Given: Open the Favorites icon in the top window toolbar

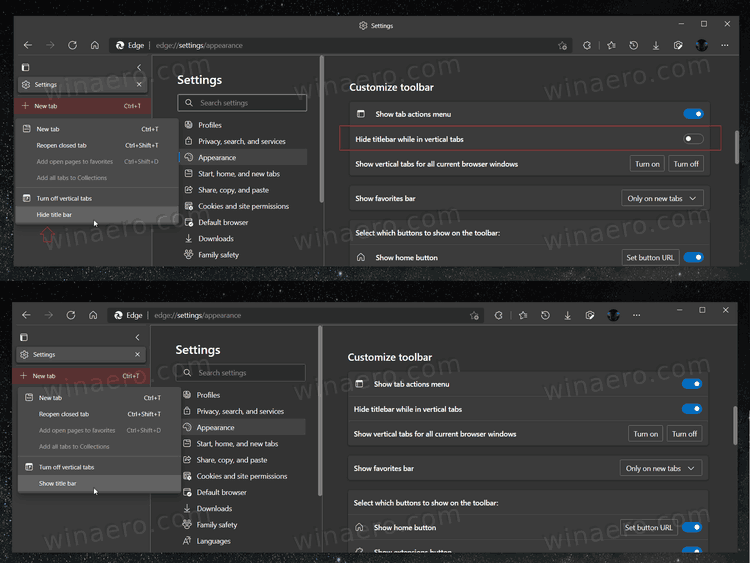Looking at the screenshot, I should 611,45.
